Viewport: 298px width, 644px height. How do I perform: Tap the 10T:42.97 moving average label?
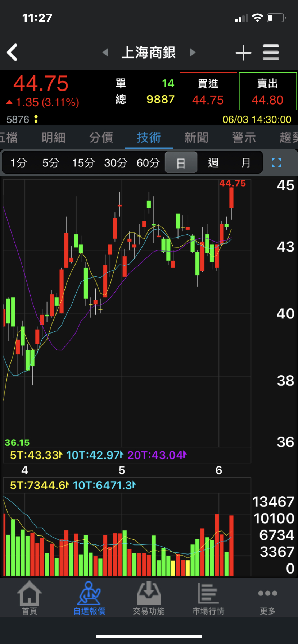[x=95, y=455]
